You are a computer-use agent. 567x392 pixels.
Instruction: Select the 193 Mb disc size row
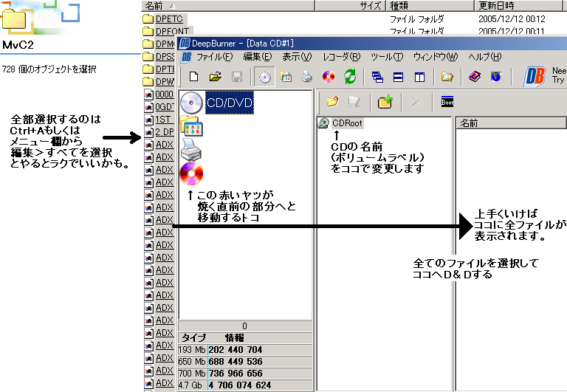pos(245,350)
